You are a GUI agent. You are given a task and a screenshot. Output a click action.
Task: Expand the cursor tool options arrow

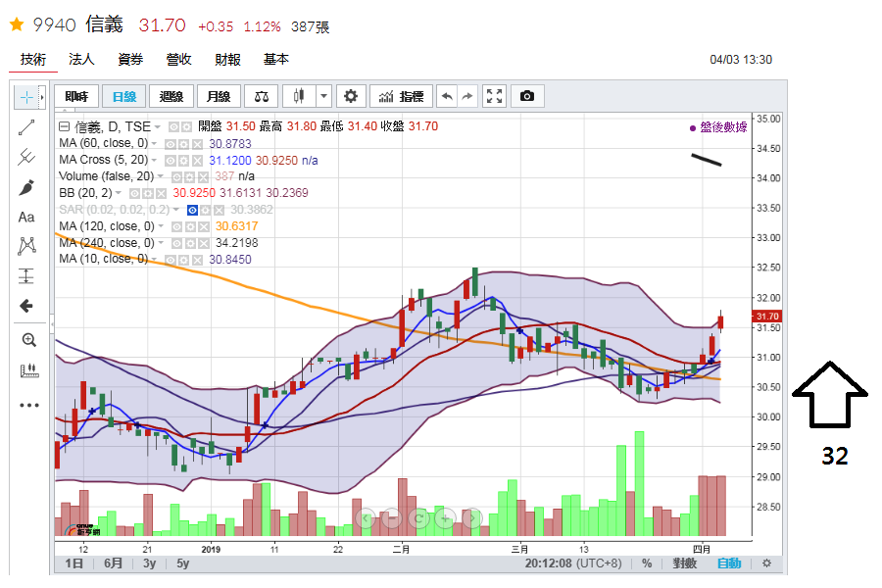(x=41, y=97)
